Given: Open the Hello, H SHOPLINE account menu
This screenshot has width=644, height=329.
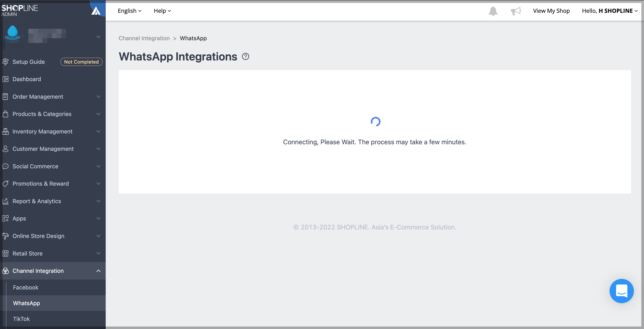Looking at the screenshot, I should coord(610,11).
